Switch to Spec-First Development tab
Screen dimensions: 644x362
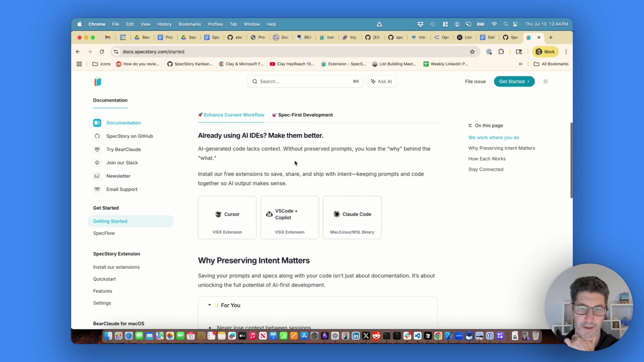click(302, 115)
